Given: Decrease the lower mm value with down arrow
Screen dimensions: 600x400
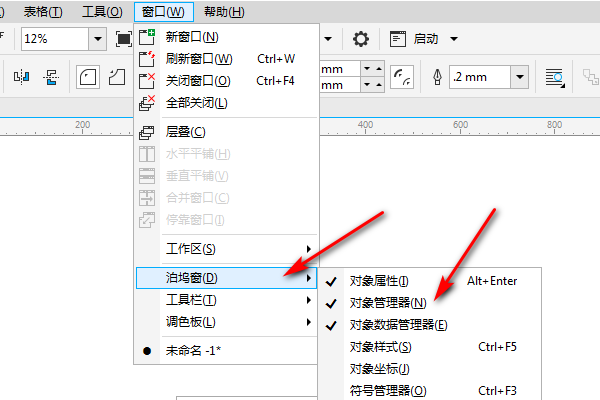Looking at the screenshot, I should (367, 84).
